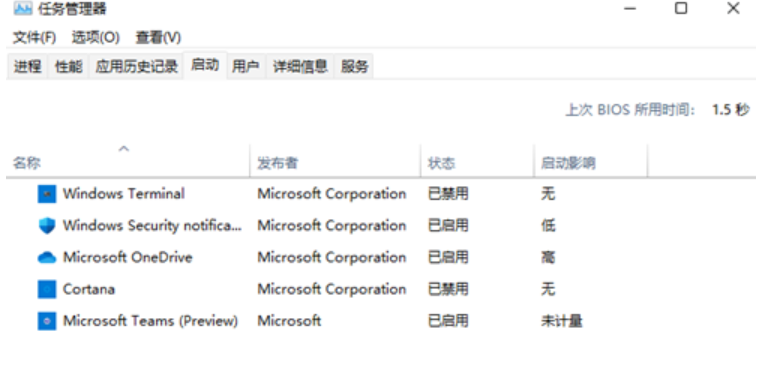
Task: Click the Task Manager title bar icon
Action: 23,8
